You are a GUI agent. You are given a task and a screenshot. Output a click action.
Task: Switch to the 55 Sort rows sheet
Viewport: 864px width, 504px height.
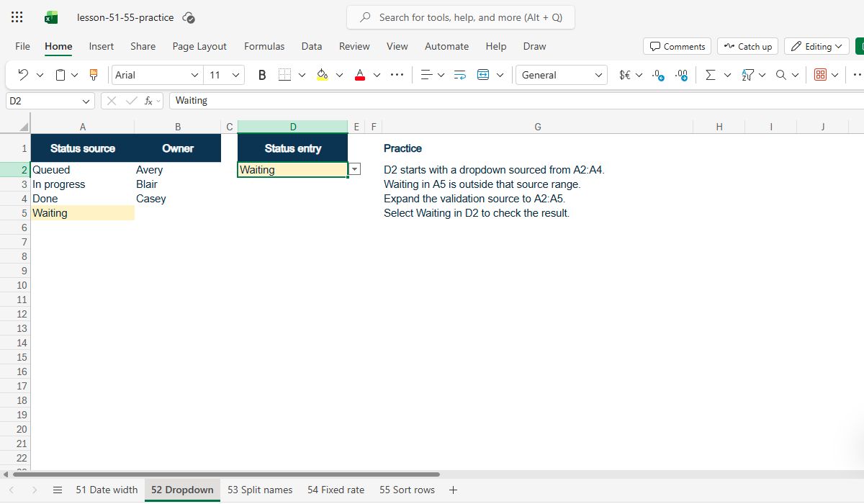(x=407, y=490)
